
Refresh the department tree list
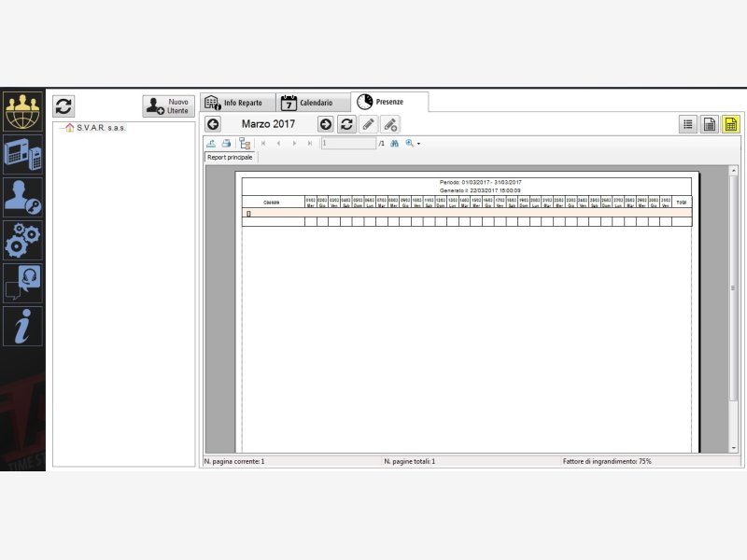point(63,105)
